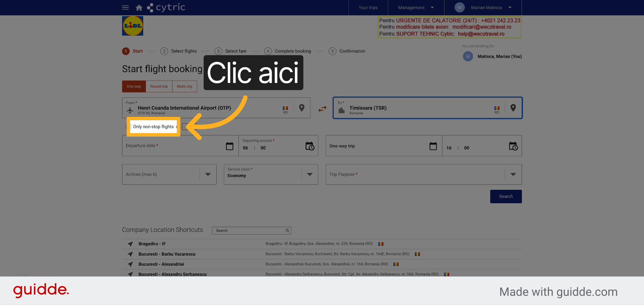The height and width of the screenshot is (305, 644).
Task: Open map pin for From field
Action: tap(302, 108)
